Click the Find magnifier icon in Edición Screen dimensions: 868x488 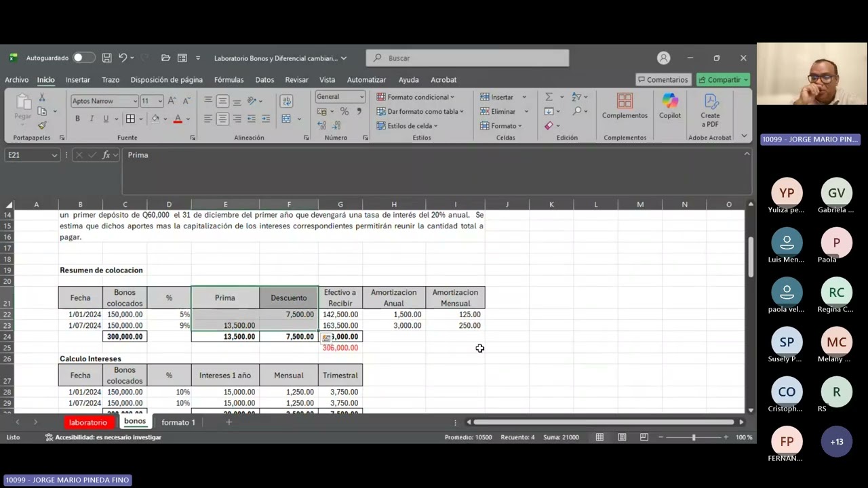pos(577,111)
